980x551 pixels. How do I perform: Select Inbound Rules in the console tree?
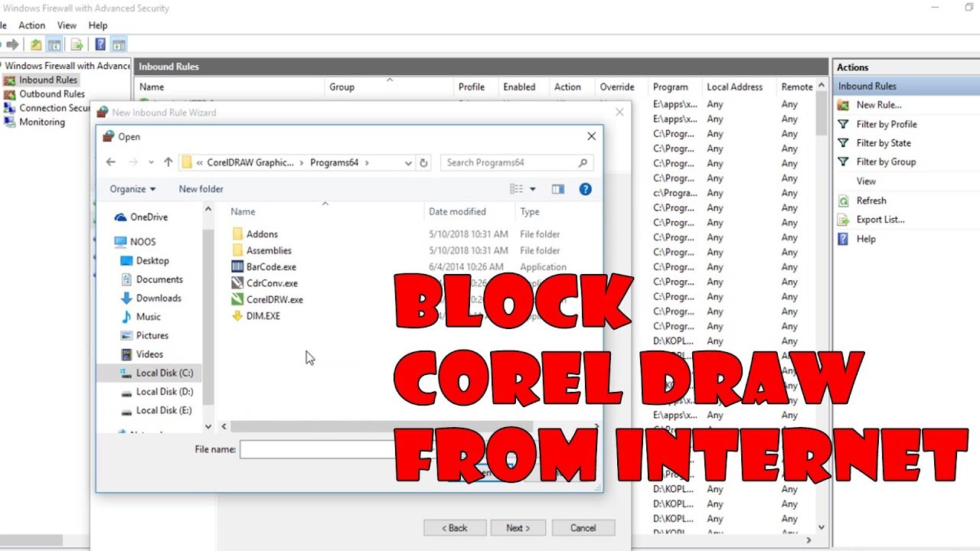(x=47, y=80)
